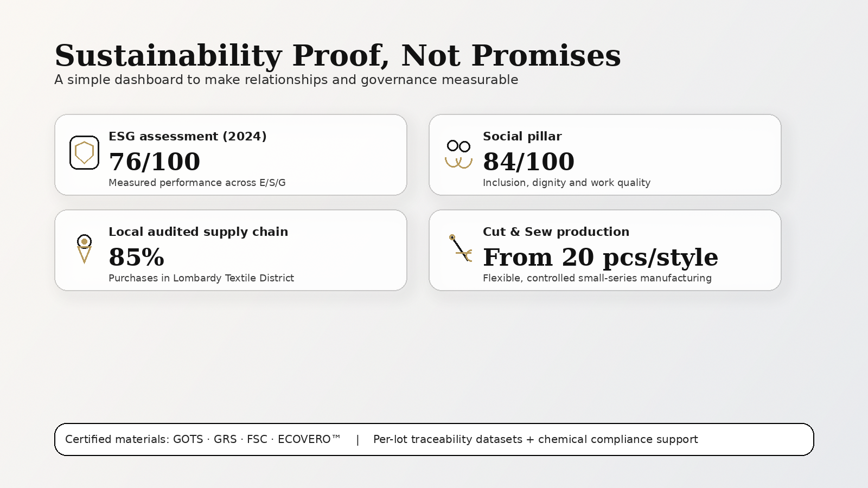This screenshot has width=868, height=488.
Task: Click Certified materials text in footer bar
Action: tap(203, 439)
